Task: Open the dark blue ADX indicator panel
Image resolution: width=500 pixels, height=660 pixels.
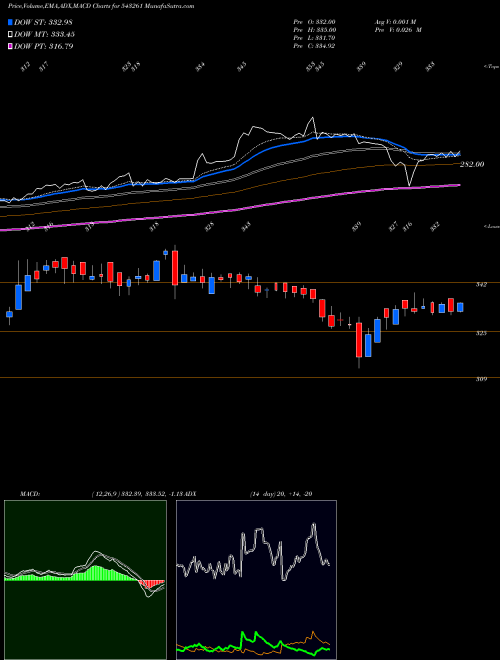Action: point(256,580)
